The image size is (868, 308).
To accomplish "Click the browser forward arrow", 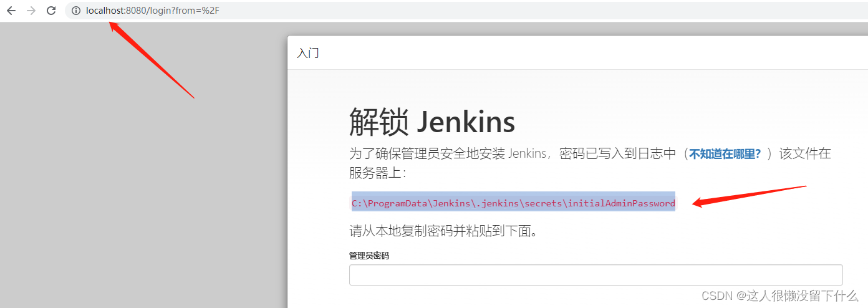I will pos(31,11).
